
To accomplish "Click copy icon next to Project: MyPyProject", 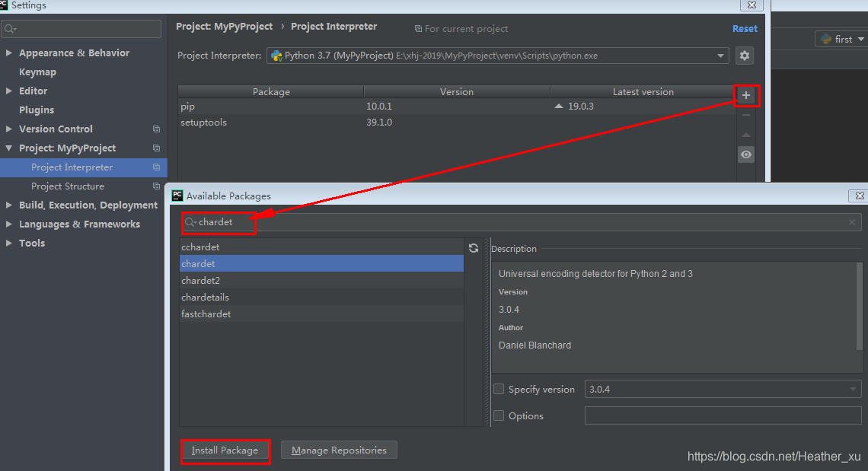I will coord(156,148).
